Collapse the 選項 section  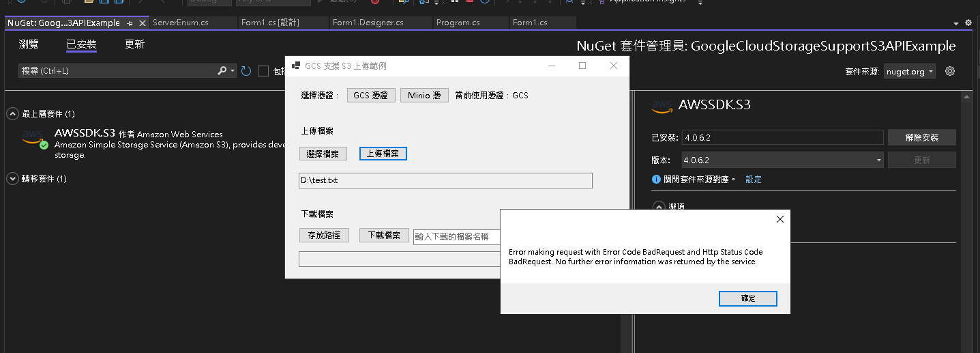tap(659, 206)
